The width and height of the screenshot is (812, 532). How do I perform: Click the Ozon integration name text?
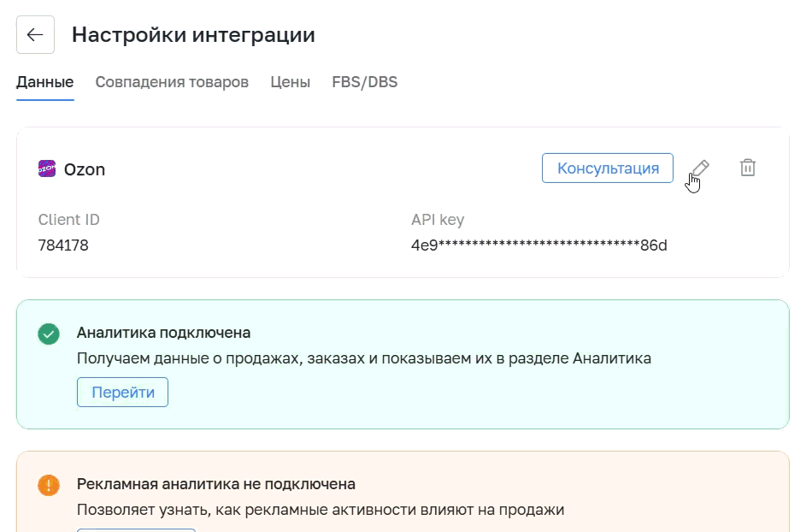coord(85,169)
